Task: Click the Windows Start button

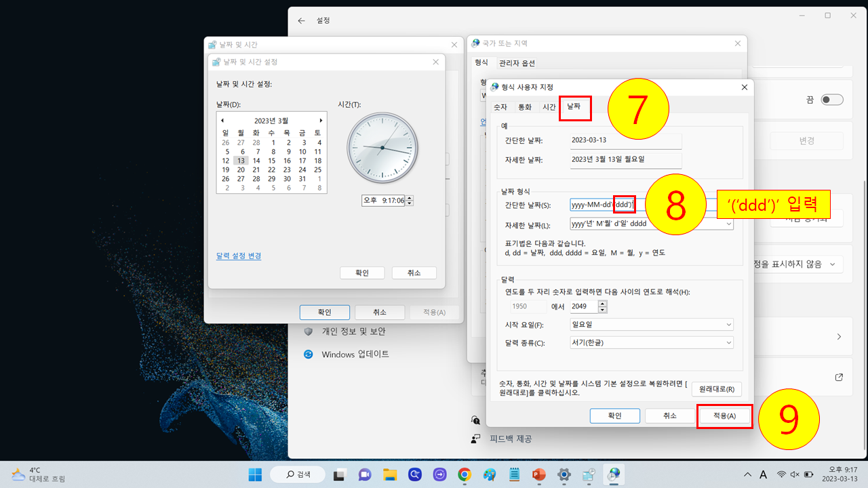Action: (255, 474)
